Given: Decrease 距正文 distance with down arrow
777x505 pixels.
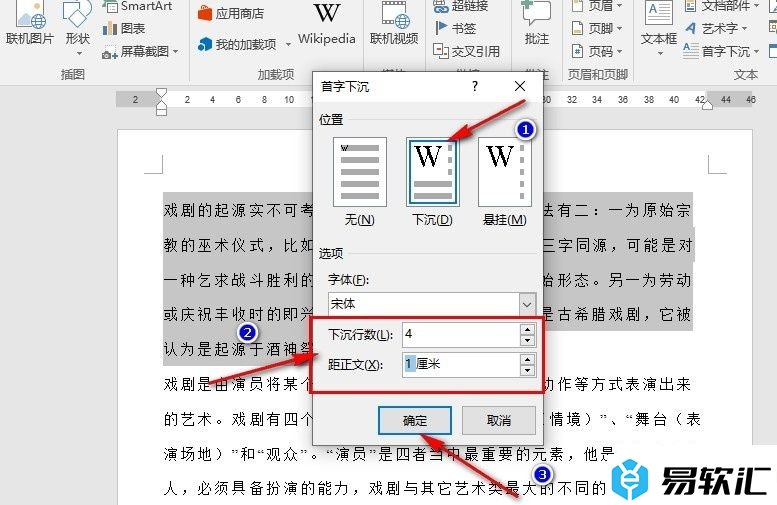Looking at the screenshot, I should click(x=528, y=370).
